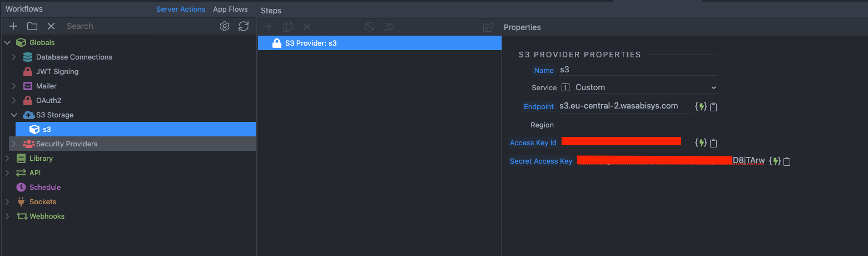Open the Service dropdown showing Custom
868x256 pixels.
tap(645, 87)
